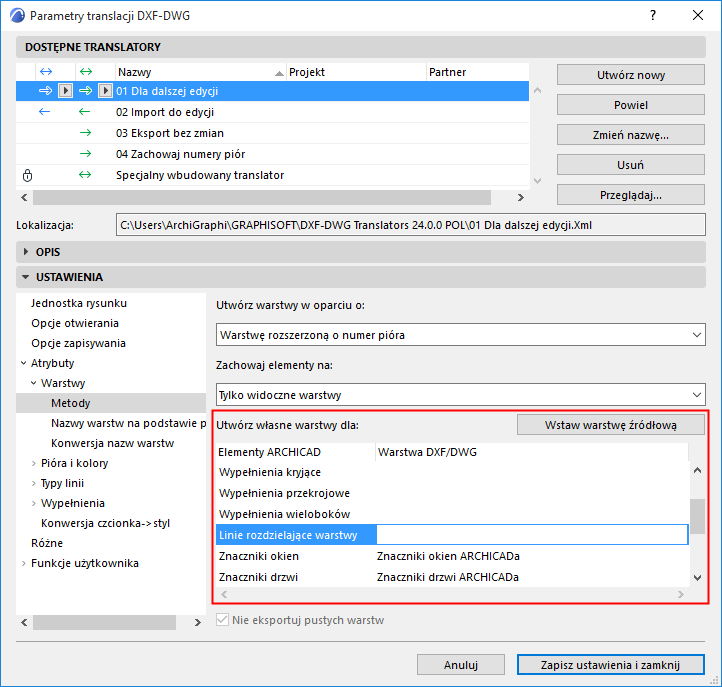Expand the Funkcje użytkownika node
The width and height of the screenshot is (722, 687).
pos(23,563)
